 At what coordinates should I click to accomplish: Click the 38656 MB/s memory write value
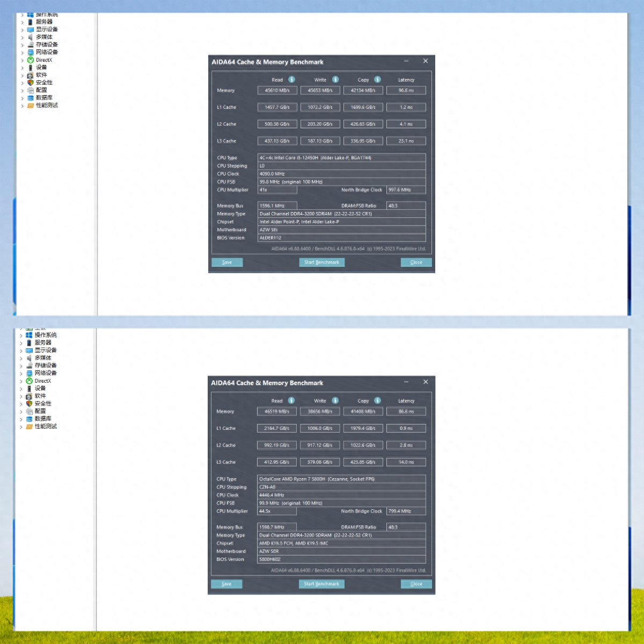(x=320, y=412)
